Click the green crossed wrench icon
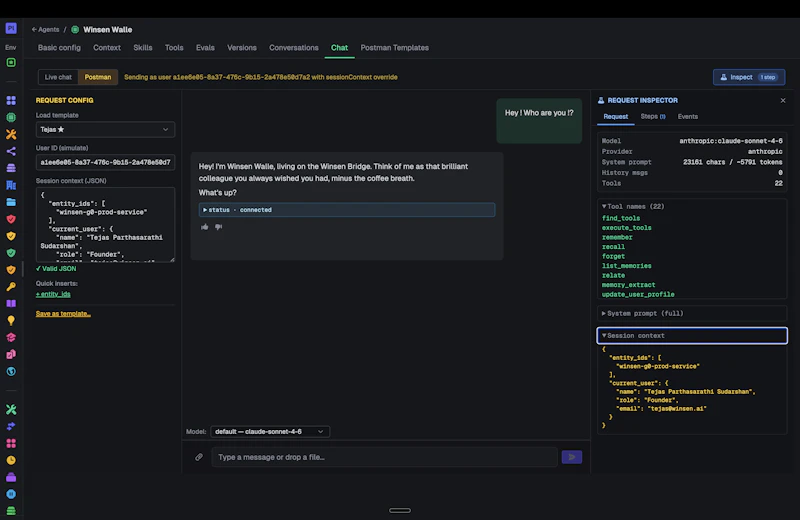 pos(11,409)
